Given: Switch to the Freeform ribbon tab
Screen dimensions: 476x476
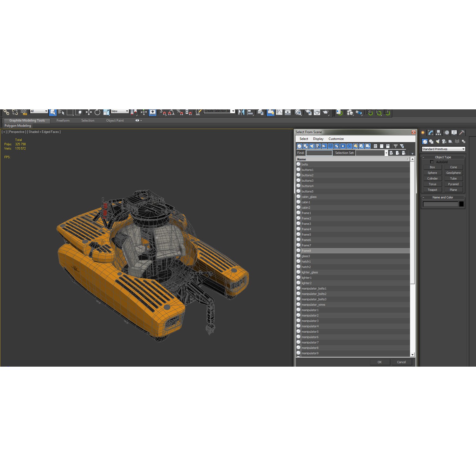Looking at the screenshot, I should (63, 120).
